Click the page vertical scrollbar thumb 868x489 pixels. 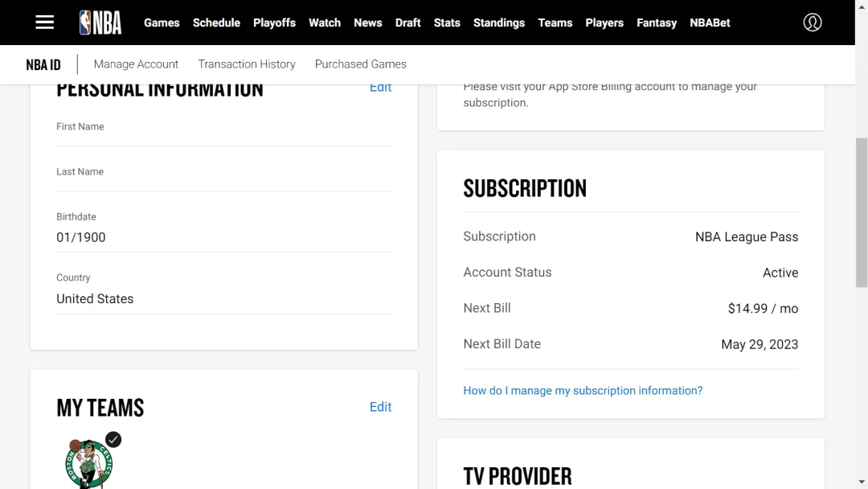pos(862,212)
